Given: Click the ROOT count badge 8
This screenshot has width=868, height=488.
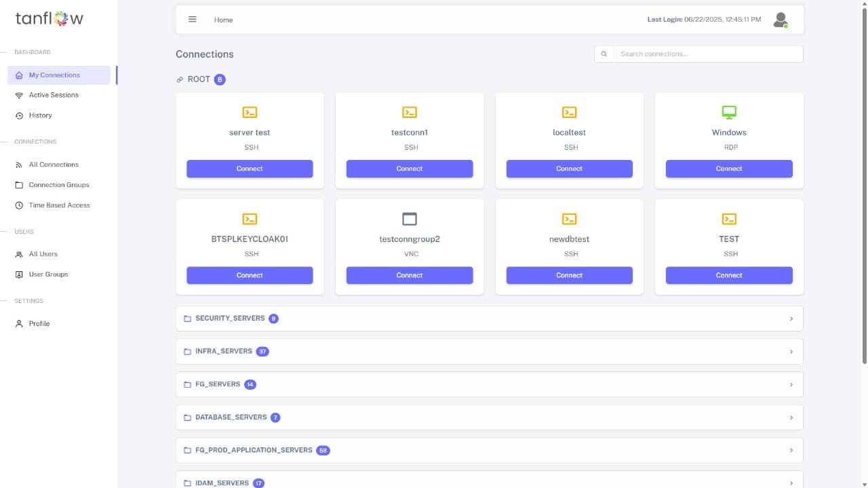Looking at the screenshot, I should [220, 80].
